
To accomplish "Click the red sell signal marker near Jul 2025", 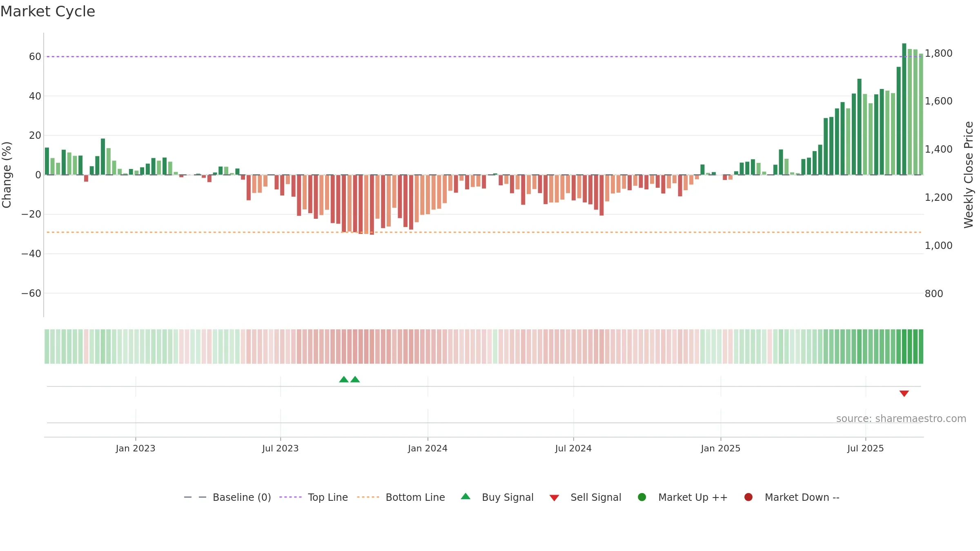I will (904, 393).
